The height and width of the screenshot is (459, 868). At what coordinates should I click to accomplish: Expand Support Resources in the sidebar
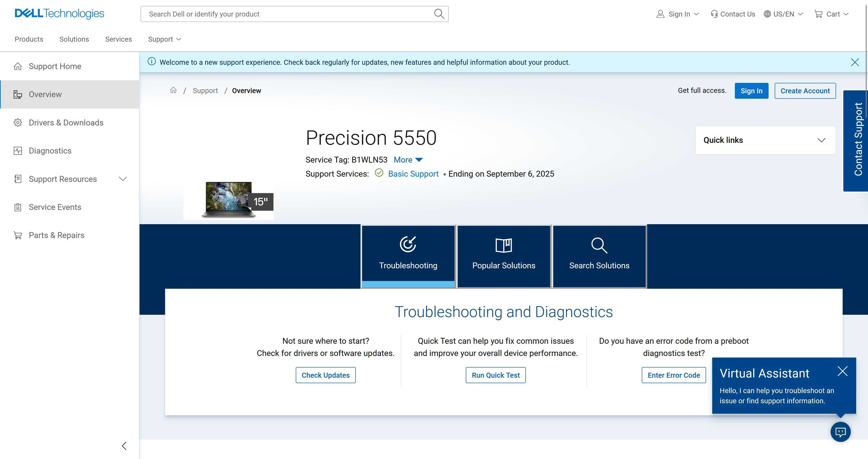coord(70,179)
